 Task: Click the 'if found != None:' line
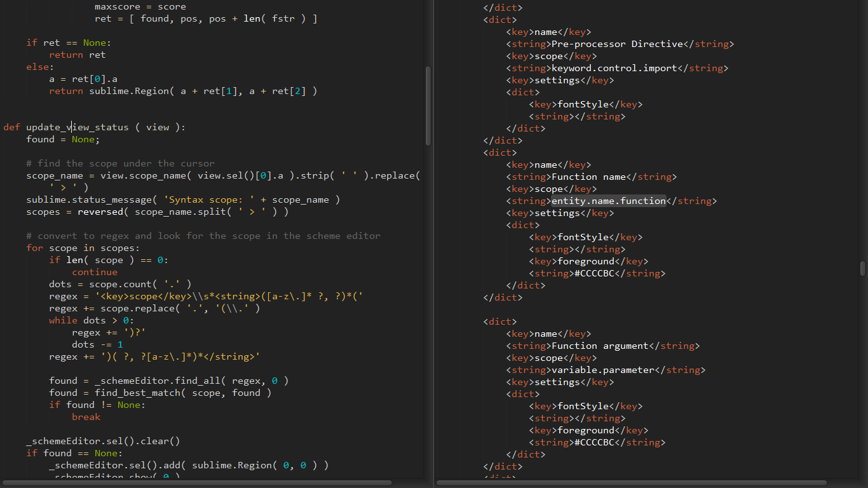[x=97, y=405]
